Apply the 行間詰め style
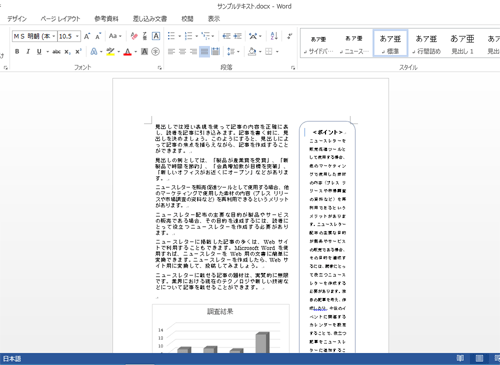 (426, 44)
